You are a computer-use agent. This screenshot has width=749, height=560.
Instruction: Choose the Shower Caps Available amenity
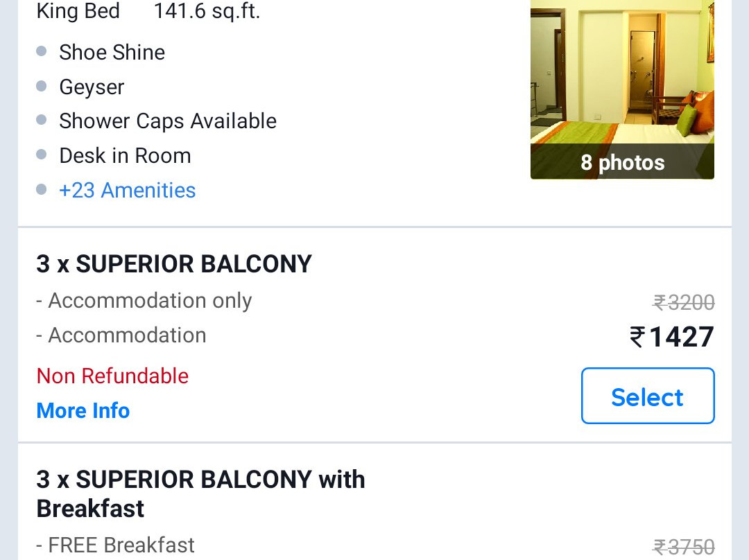(x=167, y=121)
